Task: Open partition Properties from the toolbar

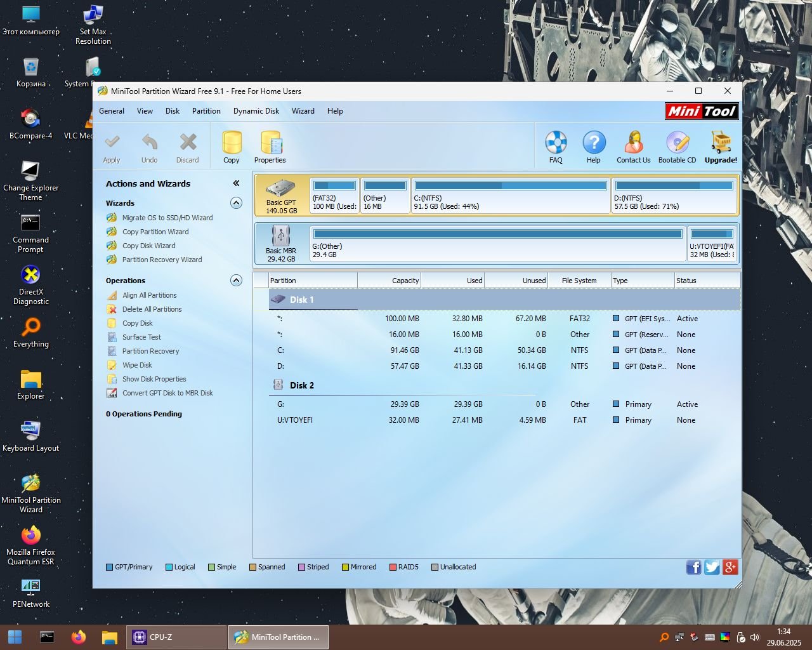Action: point(270,147)
